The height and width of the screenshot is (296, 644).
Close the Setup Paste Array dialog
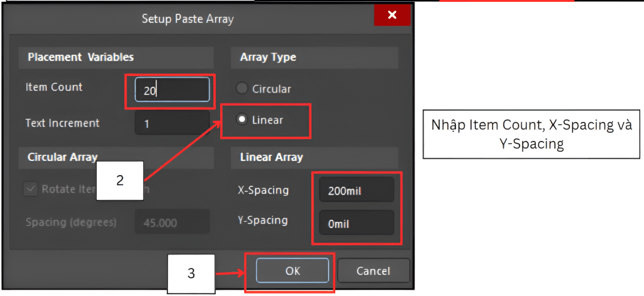392,15
